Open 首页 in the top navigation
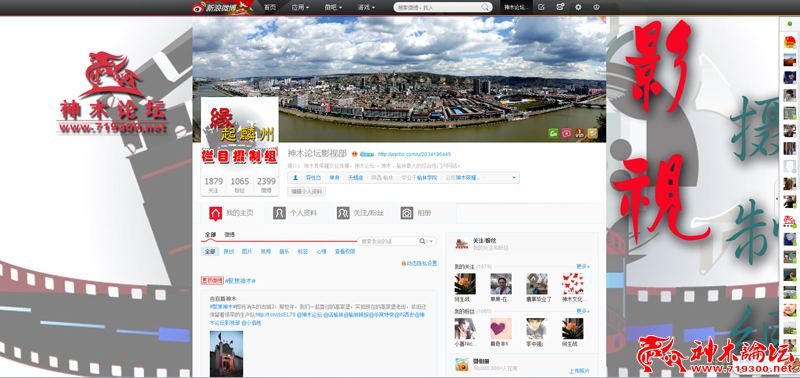Screen dimensions: 800x378 coord(270,7)
